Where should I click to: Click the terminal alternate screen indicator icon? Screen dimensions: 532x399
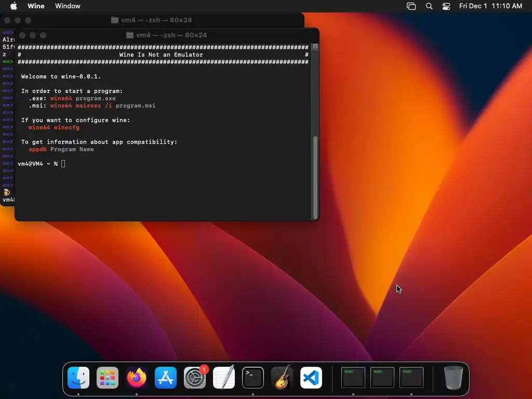tap(315, 46)
